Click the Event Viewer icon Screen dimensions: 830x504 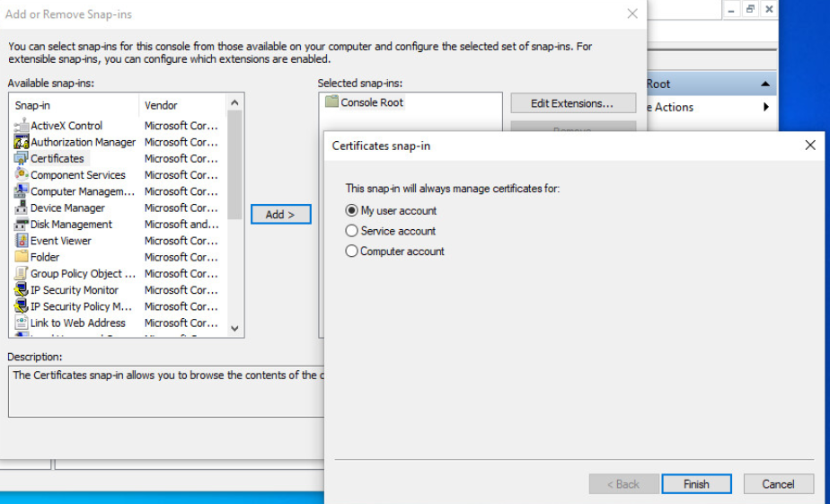coord(22,241)
